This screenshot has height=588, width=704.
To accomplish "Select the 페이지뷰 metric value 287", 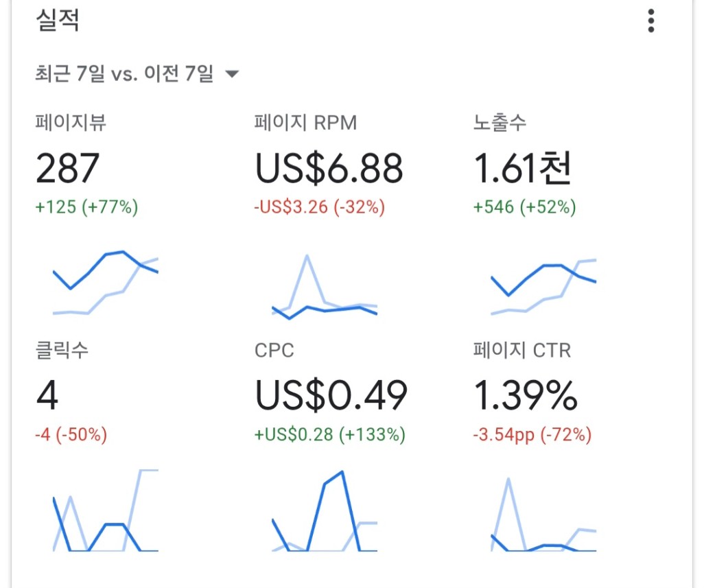I will 68,168.
